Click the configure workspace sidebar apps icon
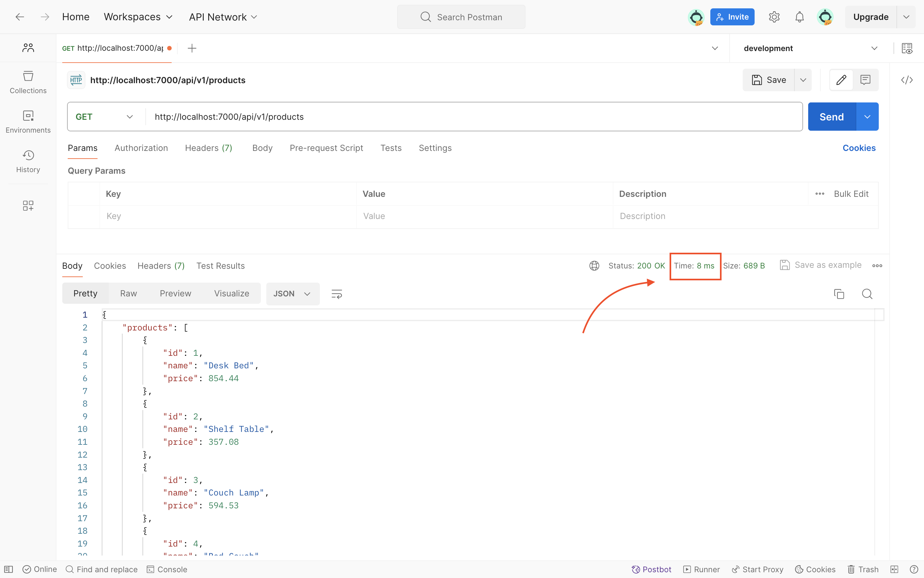Image resolution: width=924 pixels, height=578 pixels. pyautogui.click(x=28, y=206)
